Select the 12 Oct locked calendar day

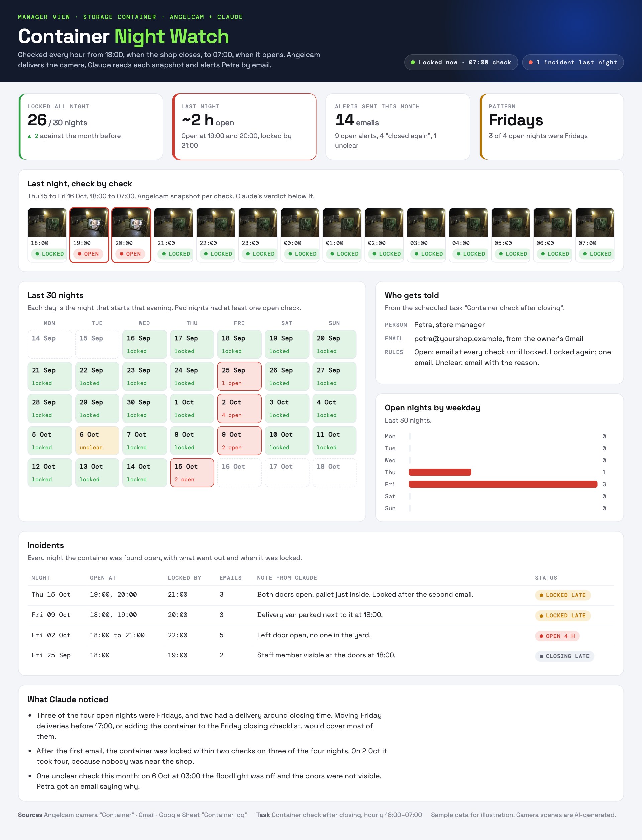pos(50,473)
